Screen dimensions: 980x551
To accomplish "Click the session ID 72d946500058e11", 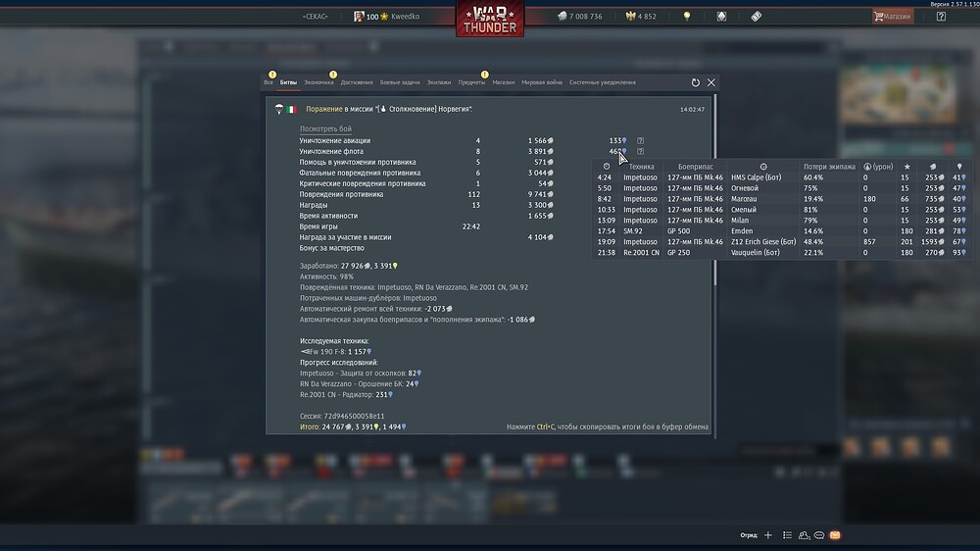I will tap(354, 416).
